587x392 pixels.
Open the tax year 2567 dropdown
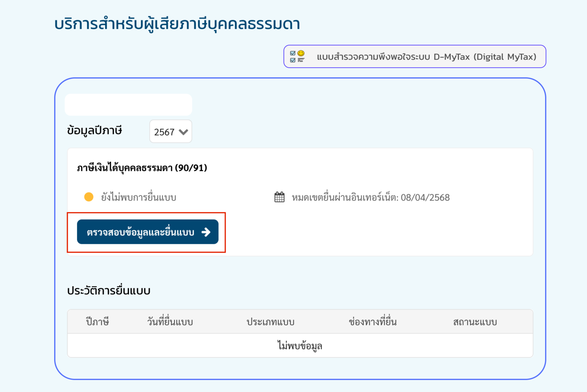[171, 131]
